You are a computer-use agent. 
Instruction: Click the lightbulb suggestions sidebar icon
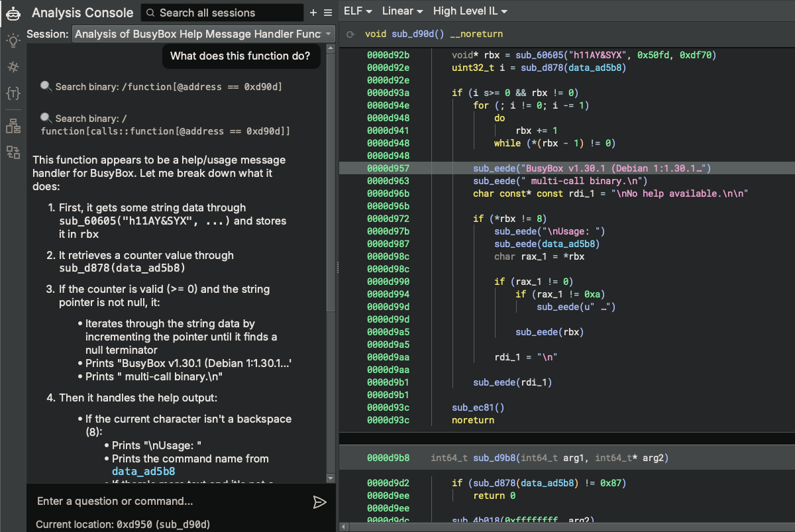click(x=13, y=40)
